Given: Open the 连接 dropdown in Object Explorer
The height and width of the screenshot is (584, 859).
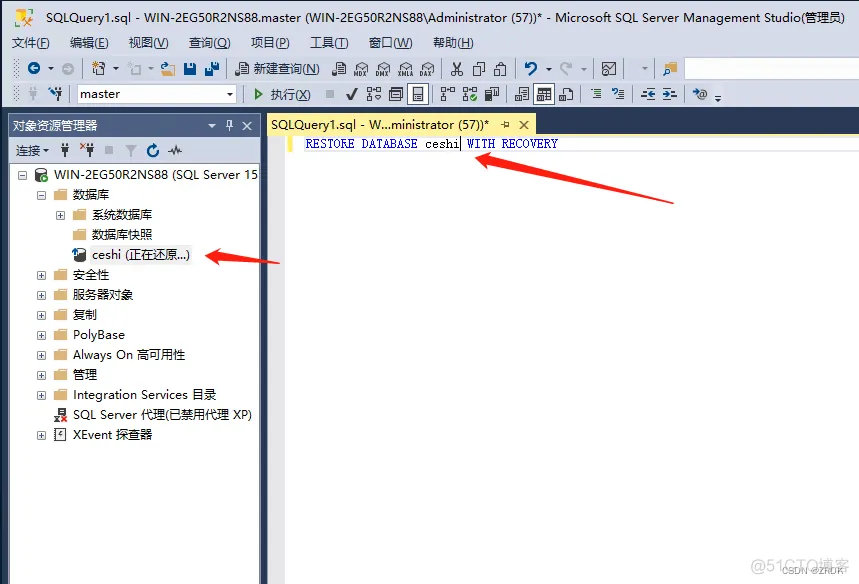Looking at the screenshot, I should [32, 150].
